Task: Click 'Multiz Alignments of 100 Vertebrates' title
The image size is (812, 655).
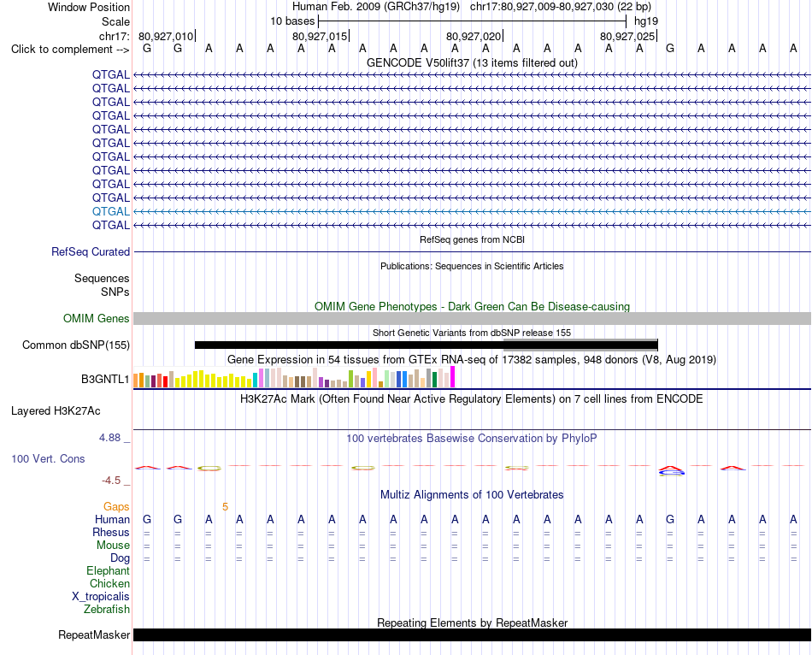Action: pyautogui.click(x=472, y=494)
